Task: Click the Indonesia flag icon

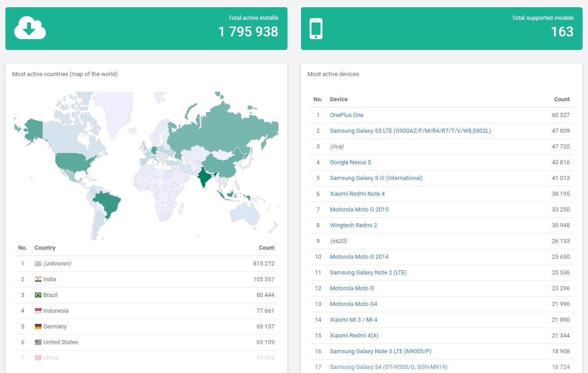Action: tap(38, 311)
